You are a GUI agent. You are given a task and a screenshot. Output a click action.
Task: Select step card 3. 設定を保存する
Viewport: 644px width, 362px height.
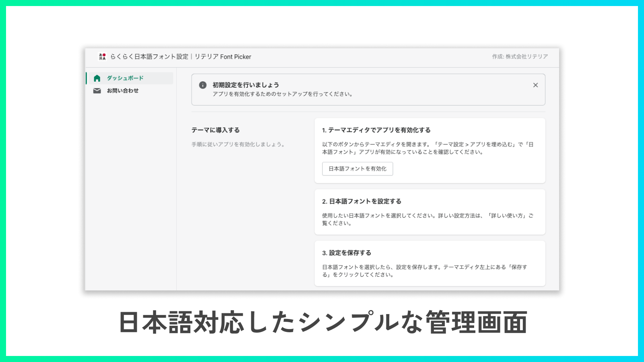[429, 263]
